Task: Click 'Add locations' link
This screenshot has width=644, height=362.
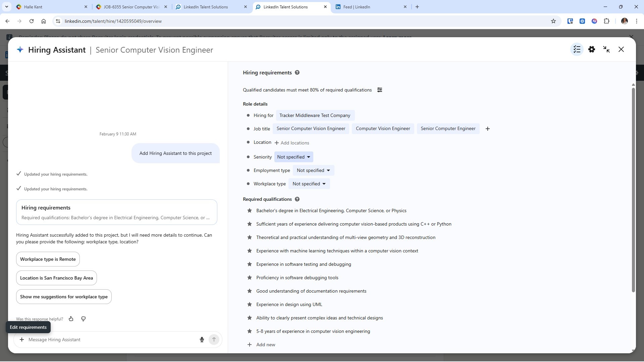Action: tap(292, 143)
